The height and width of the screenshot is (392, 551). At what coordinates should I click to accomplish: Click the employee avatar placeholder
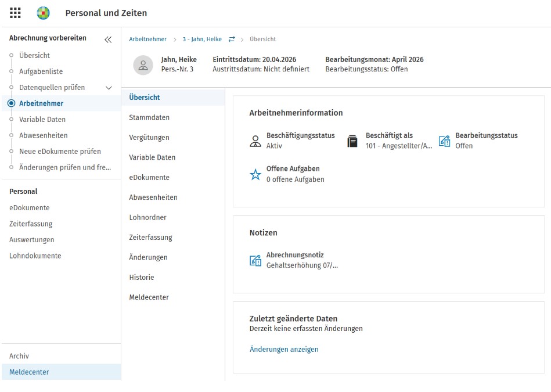click(x=143, y=65)
